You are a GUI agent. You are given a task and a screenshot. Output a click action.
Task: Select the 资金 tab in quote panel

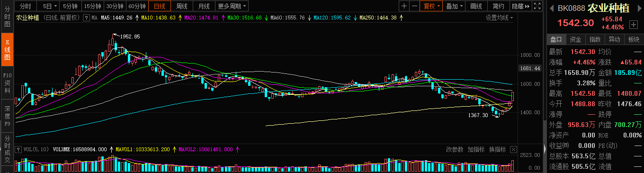tap(575, 39)
